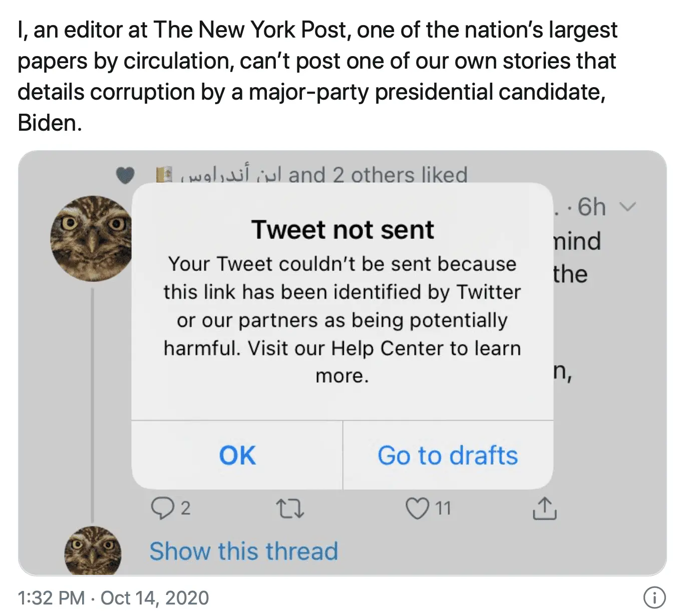The image size is (683, 616).
Task: Click the reply speech bubble icon
Action: (161, 508)
